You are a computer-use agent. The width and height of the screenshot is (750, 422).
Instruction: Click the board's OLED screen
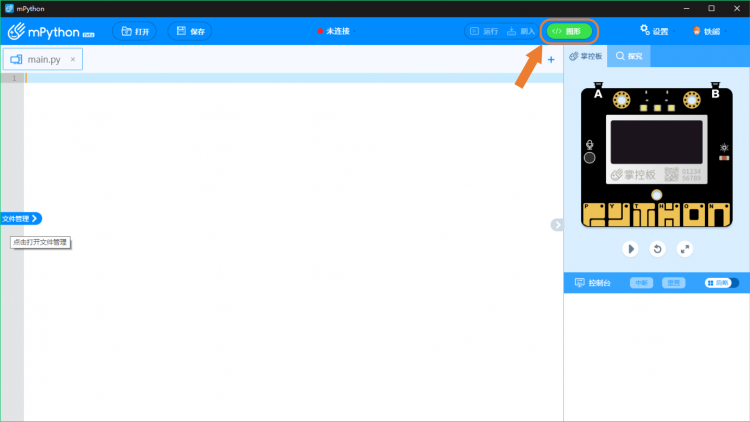656,142
